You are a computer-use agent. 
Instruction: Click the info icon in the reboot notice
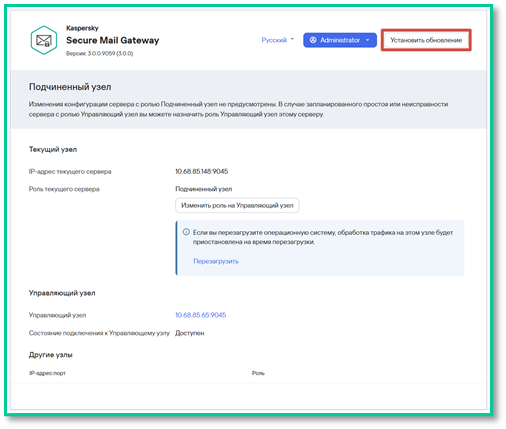tap(186, 232)
